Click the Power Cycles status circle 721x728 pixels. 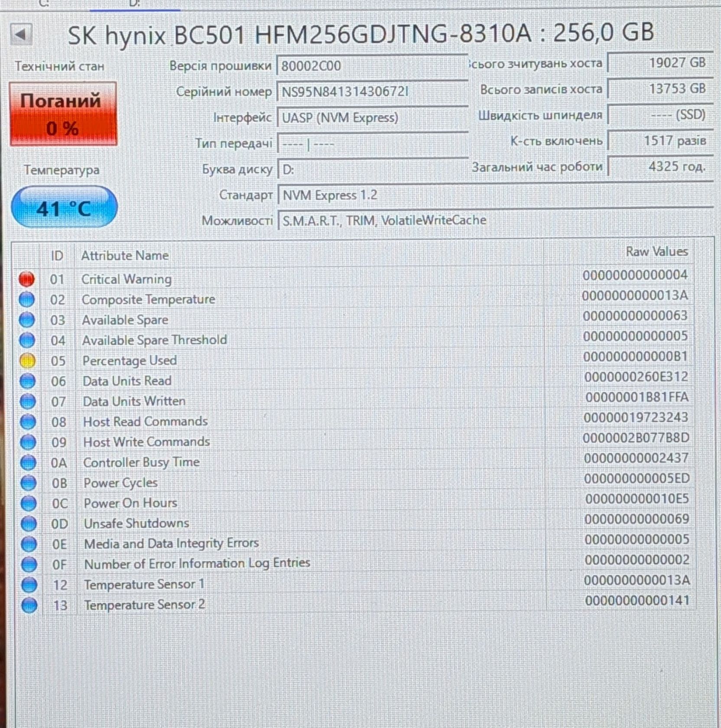28,483
